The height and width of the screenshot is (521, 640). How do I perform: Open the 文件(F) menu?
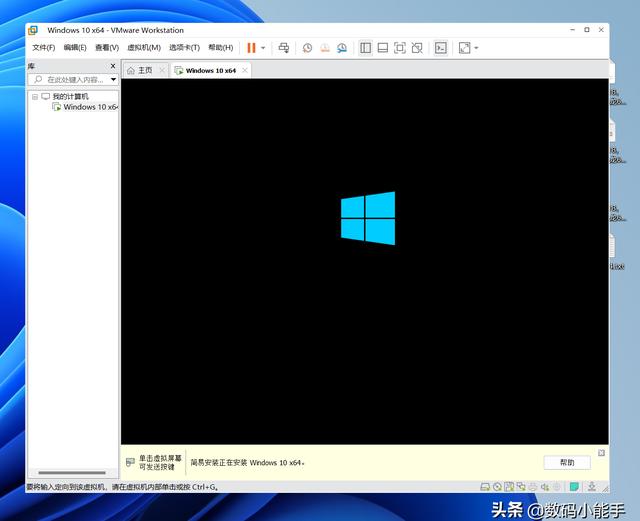tap(44, 48)
